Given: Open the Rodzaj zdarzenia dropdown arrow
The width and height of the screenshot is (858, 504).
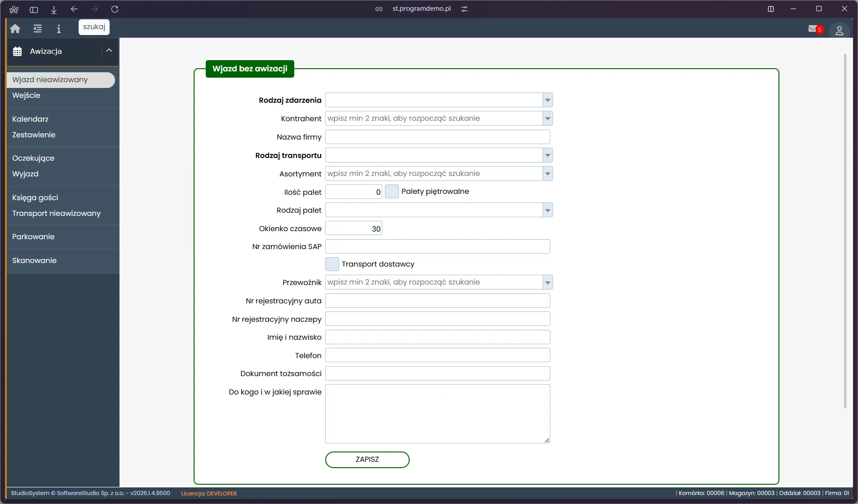Looking at the screenshot, I should 548,100.
